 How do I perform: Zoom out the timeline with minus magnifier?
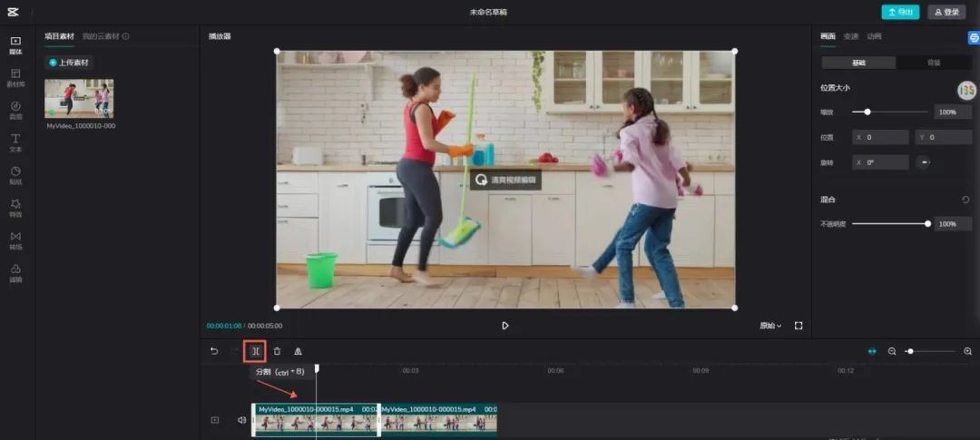[x=892, y=351]
